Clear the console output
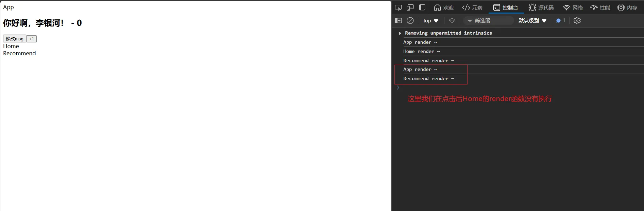The width and height of the screenshot is (644, 211). (410, 21)
